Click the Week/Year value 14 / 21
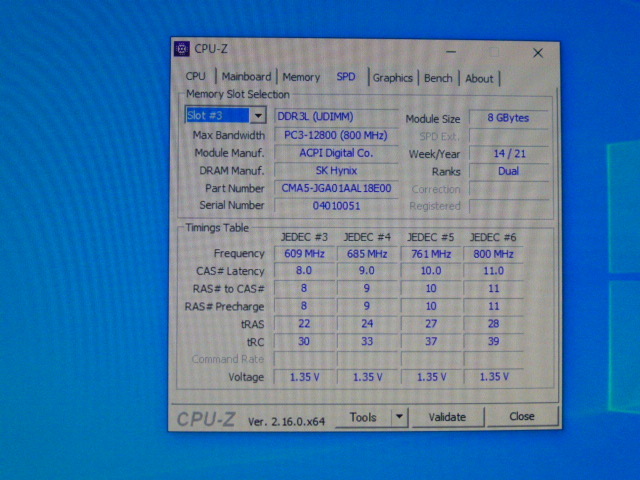The width and height of the screenshot is (640, 480). (509, 154)
